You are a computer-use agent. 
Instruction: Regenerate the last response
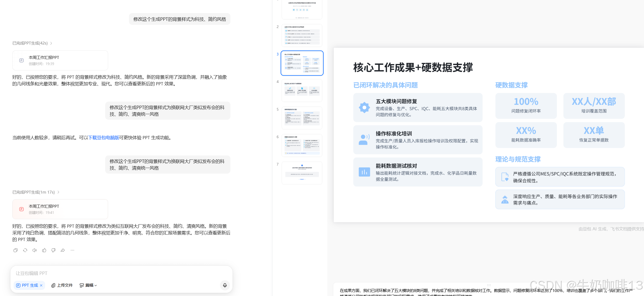coord(25,250)
